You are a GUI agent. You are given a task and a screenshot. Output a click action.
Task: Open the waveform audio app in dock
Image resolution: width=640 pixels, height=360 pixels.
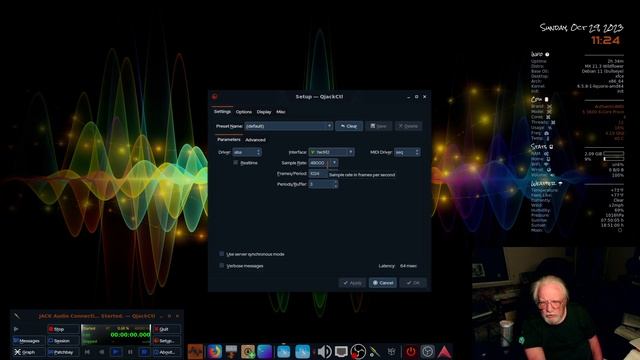tap(196, 351)
